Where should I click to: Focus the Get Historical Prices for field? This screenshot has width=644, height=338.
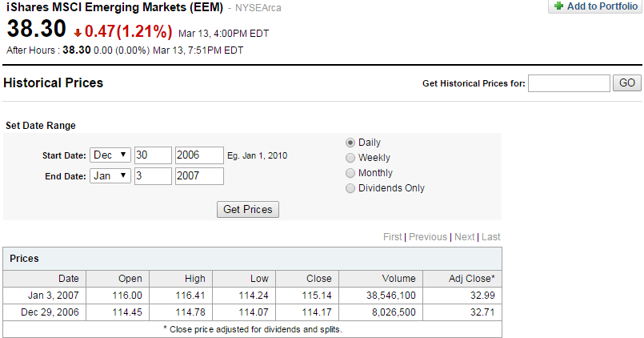[x=569, y=83]
